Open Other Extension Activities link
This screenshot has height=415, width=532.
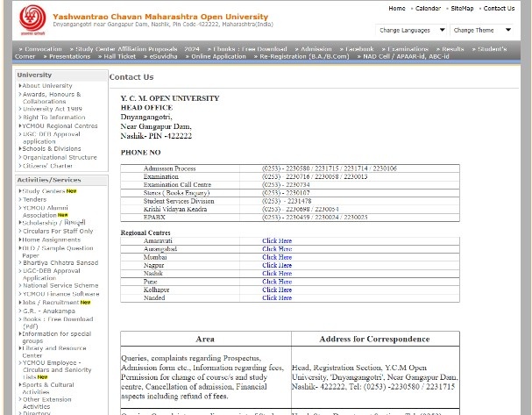[x=46, y=403]
